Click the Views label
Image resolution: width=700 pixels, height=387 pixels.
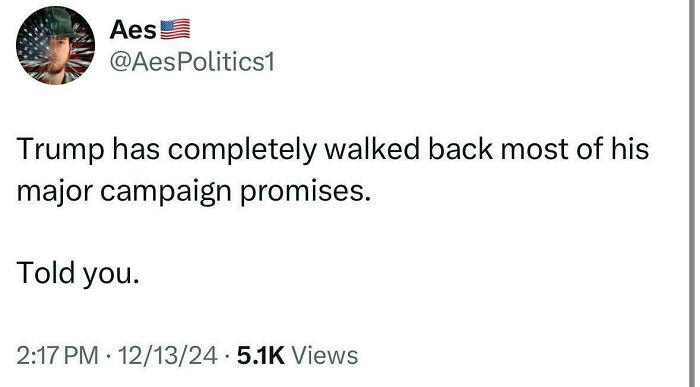point(325,355)
